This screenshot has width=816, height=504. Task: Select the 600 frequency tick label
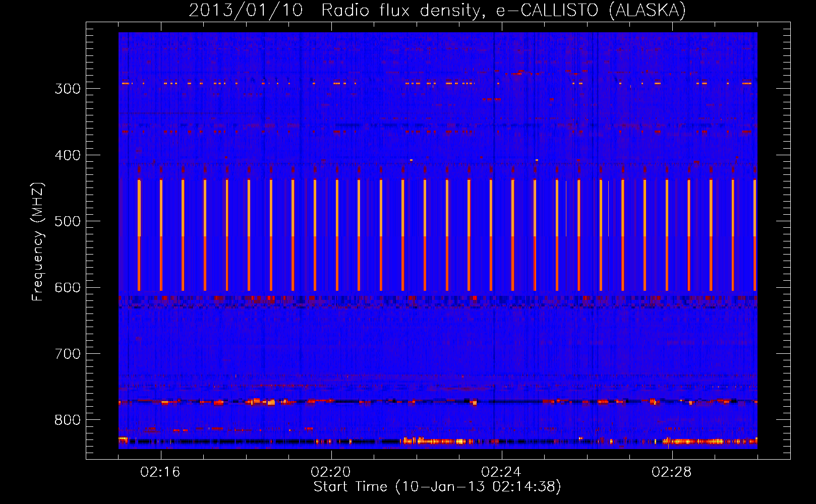pyautogui.click(x=68, y=288)
